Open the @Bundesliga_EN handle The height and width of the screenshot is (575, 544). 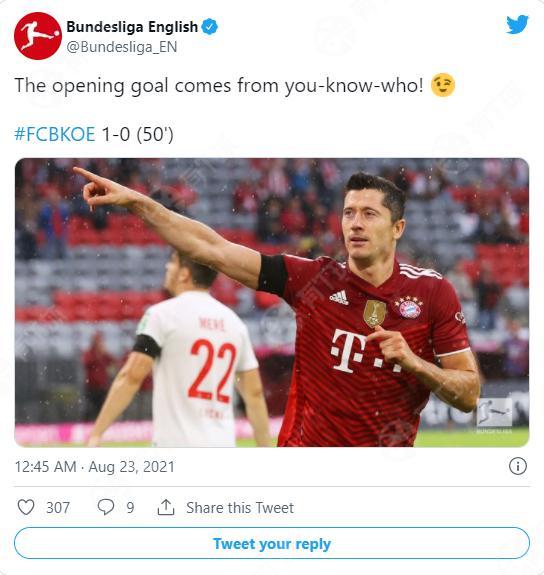click(x=122, y=47)
